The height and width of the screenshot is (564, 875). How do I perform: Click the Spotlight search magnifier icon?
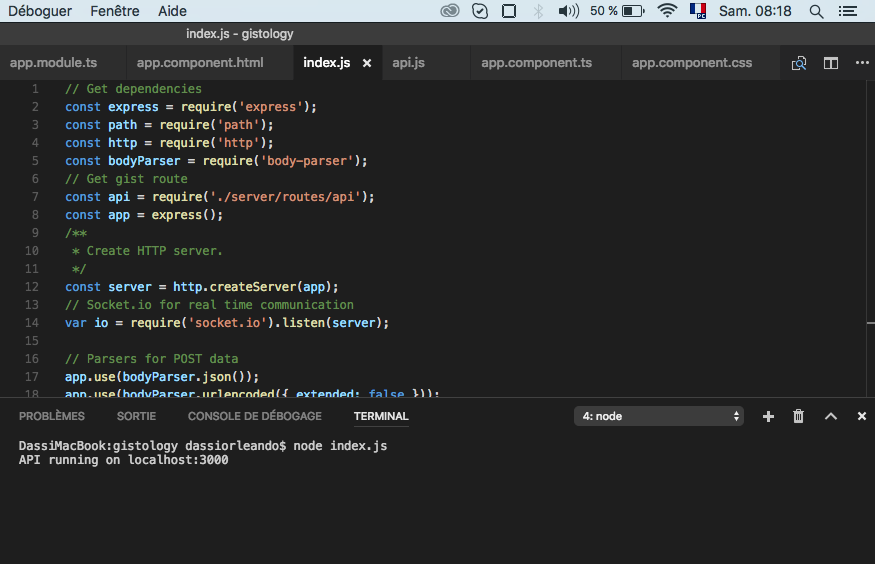point(816,11)
